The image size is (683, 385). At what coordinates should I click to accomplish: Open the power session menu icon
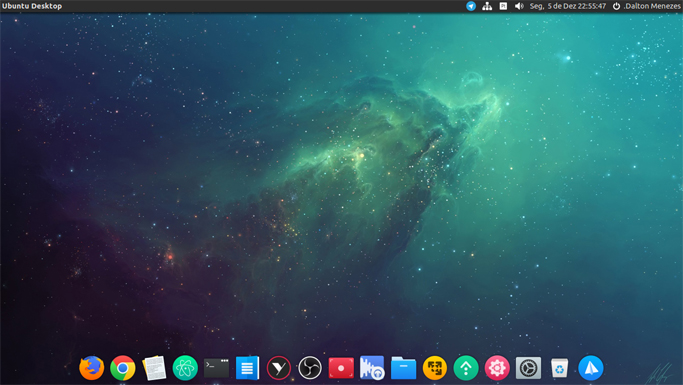[x=616, y=6]
